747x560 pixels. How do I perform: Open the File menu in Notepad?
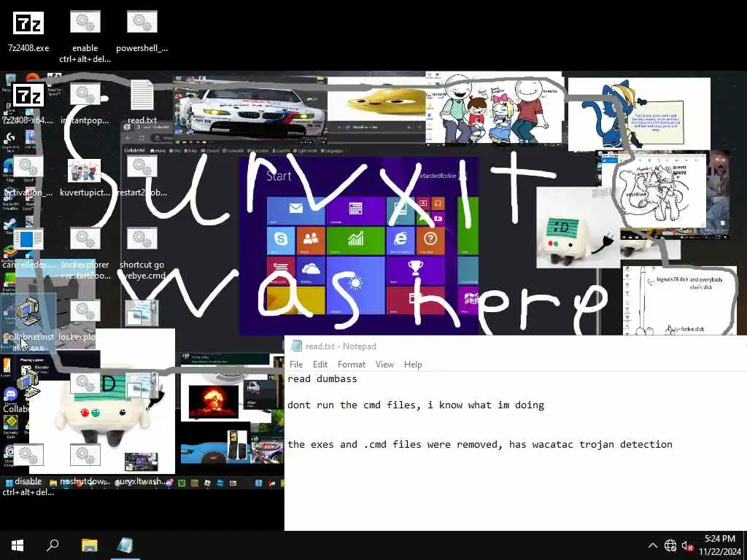(x=296, y=365)
